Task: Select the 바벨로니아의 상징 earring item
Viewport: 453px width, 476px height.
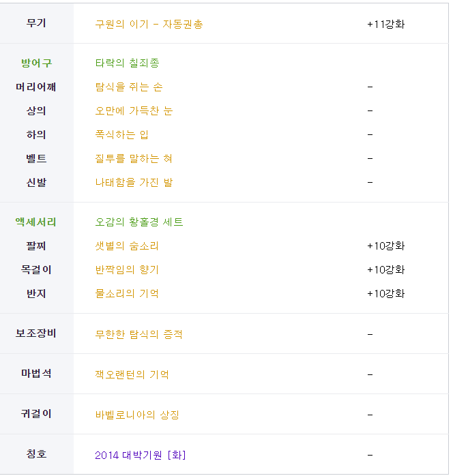Action: (137, 415)
